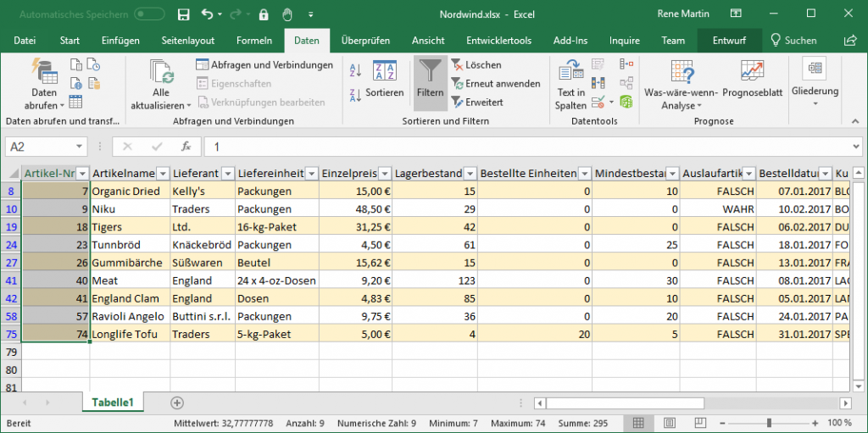Click the Undo arrow icon
Image resolution: width=868 pixels, height=433 pixels.
point(208,14)
